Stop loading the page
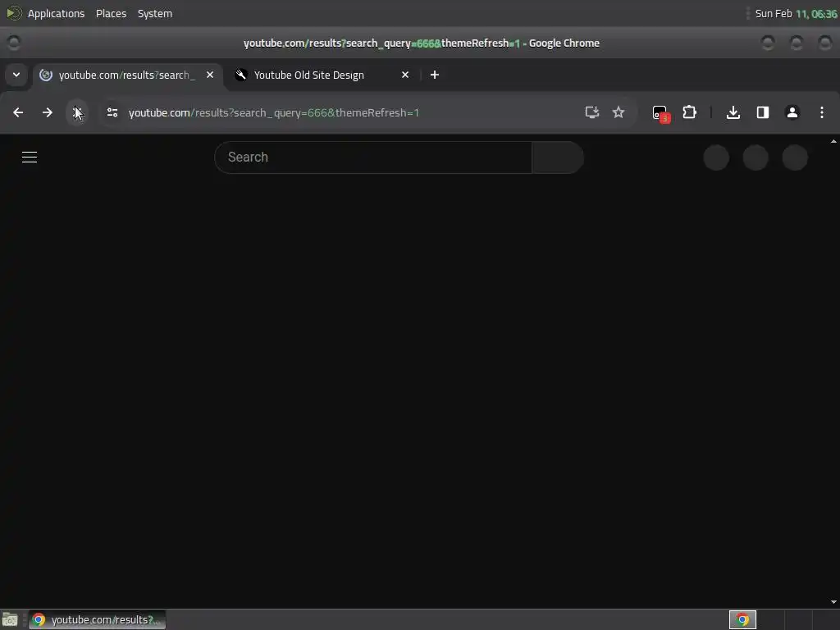This screenshot has height=630, width=840. [x=76, y=112]
